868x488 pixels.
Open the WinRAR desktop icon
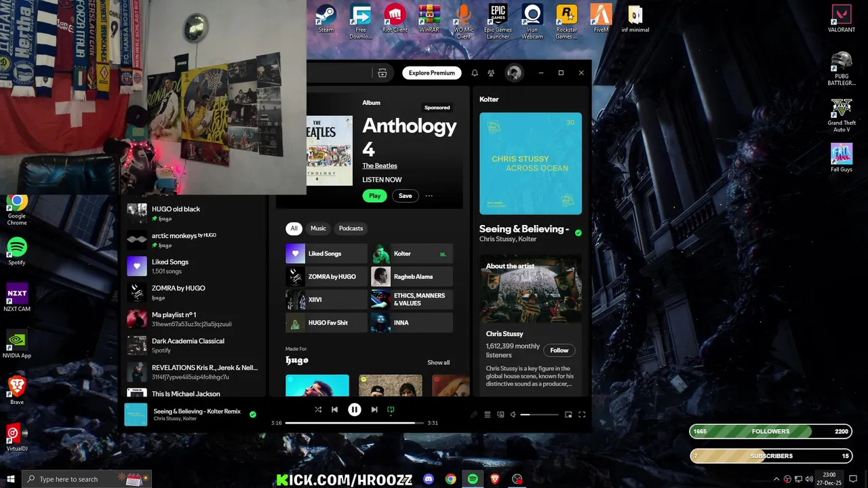pos(429,19)
